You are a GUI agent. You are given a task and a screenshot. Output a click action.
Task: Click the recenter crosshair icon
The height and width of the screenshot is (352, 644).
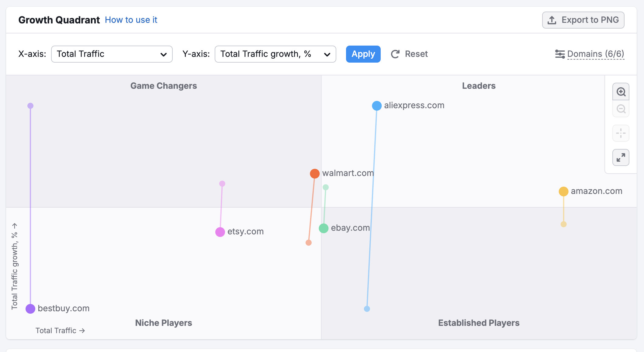point(621,133)
